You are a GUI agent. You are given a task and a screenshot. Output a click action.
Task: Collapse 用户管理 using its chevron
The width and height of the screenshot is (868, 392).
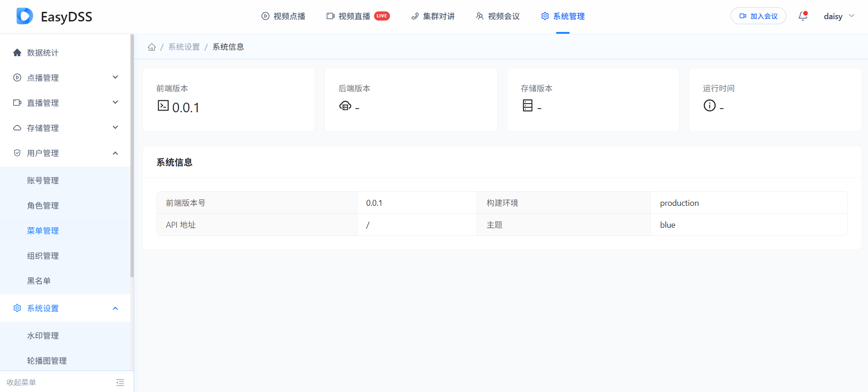[115, 153]
